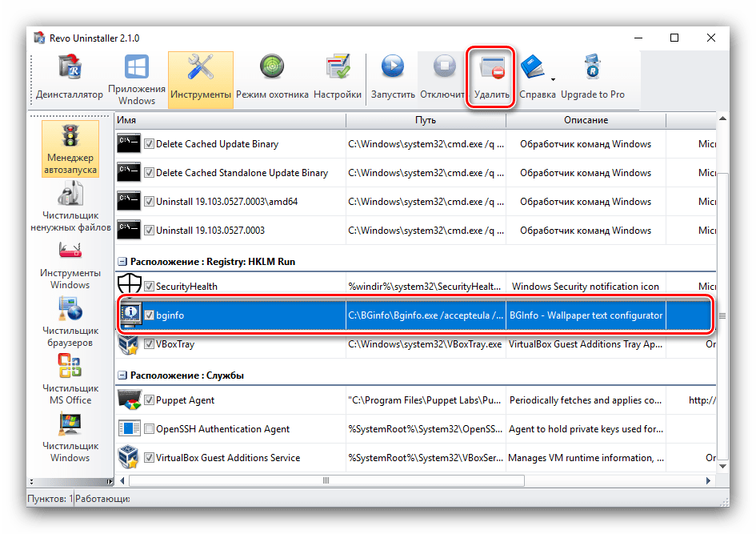This screenshot has width=756, height=534.
Task: Click the horizontal scrollbar thumb
Action: (326, 480)
